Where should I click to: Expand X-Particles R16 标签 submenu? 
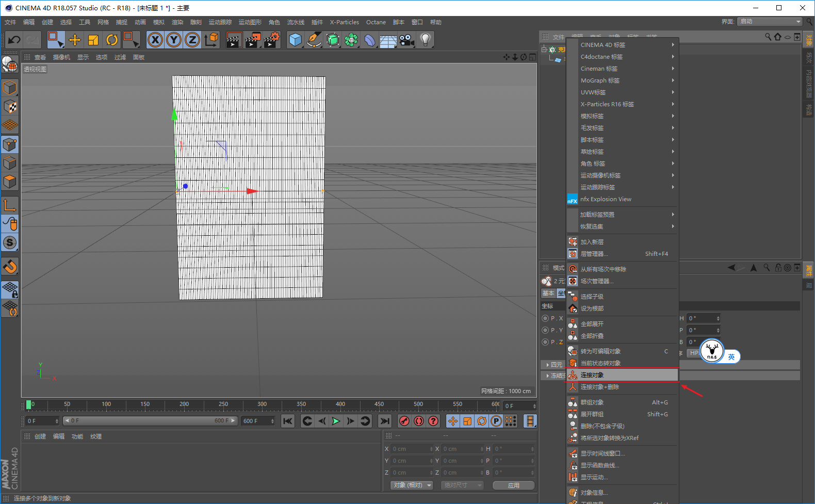coord(623,104)
